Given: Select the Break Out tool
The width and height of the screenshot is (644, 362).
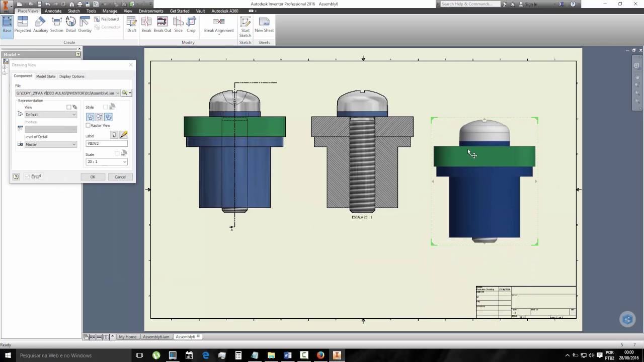Looking at the screenshot, I should tap(162, 24).
